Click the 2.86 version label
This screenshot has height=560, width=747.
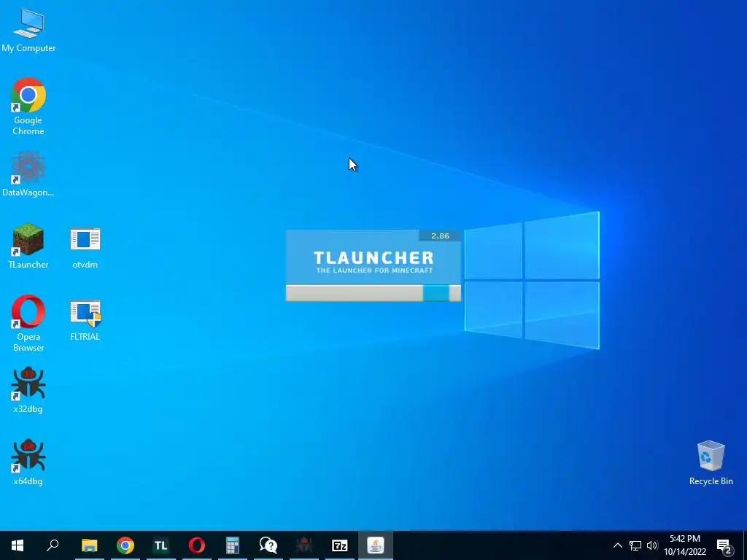coord(440,236)
